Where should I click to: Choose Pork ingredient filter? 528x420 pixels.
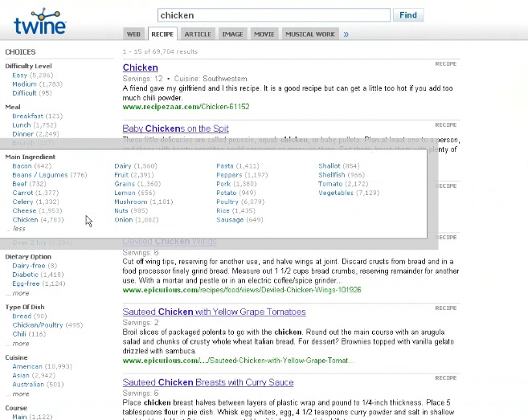pos(223,184)
